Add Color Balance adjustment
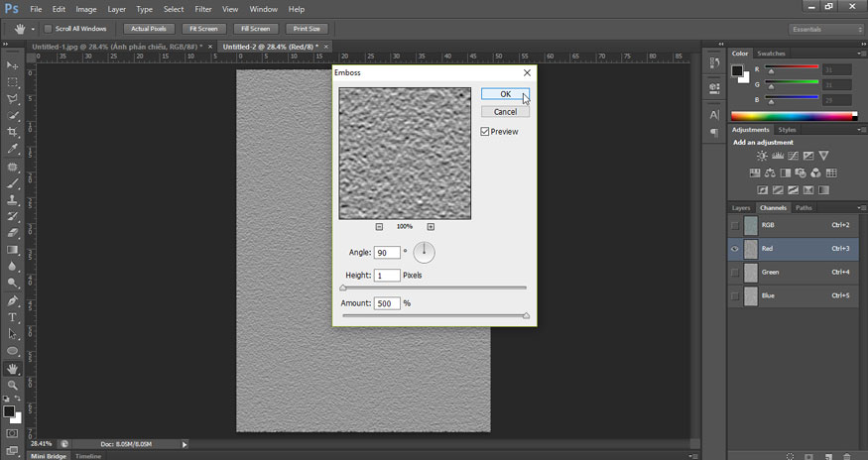The width and height of the screenshot is (868, 460). pos(770,173)
